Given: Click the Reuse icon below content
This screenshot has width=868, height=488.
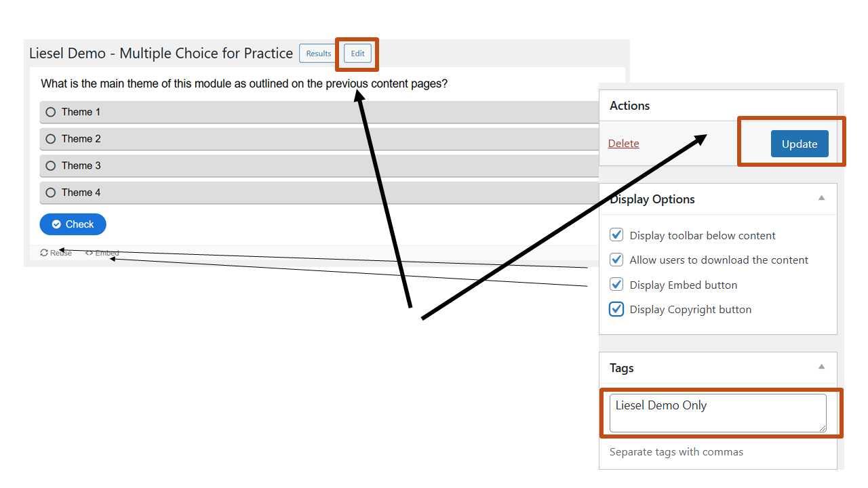Looking at the screenshot, I should coord(44,253).
